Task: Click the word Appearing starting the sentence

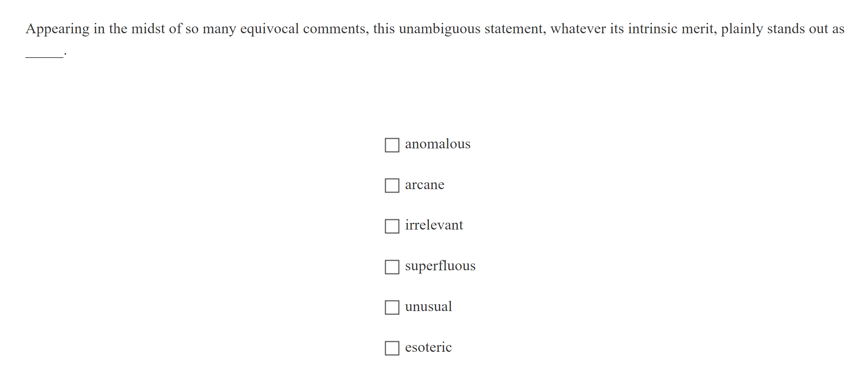Action: [x=57, y=29]
